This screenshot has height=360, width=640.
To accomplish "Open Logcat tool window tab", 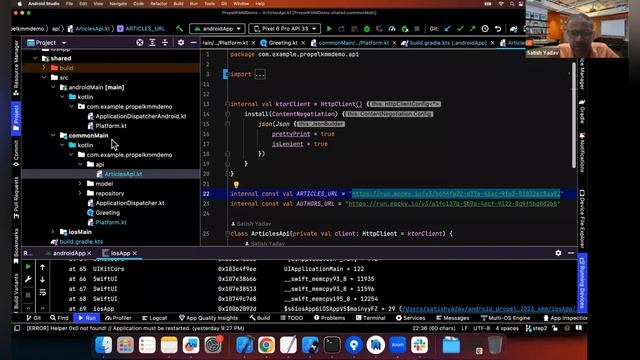I will [x=155, y=318].
